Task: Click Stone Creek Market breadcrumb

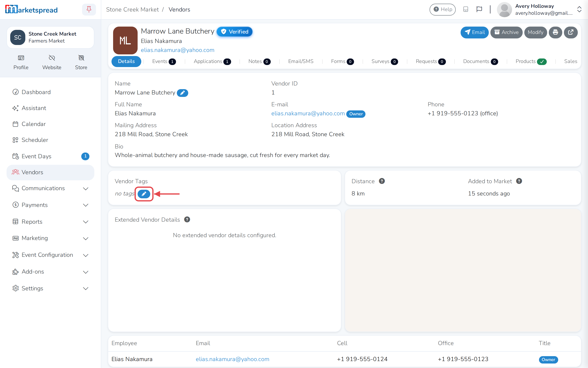Action: [132, 9]
